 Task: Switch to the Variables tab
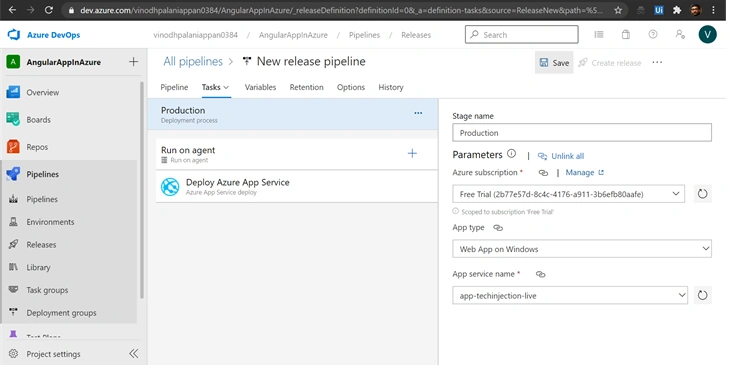[x=260, y=87]
